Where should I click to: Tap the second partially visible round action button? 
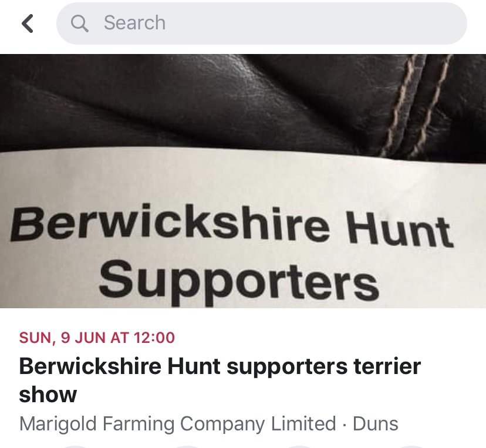click(x=187, y=447)
